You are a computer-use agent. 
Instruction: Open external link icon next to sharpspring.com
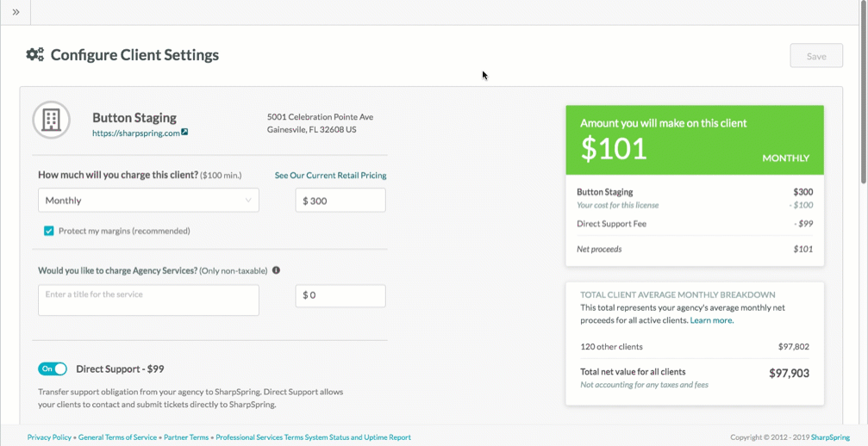(x=185, y=132)
